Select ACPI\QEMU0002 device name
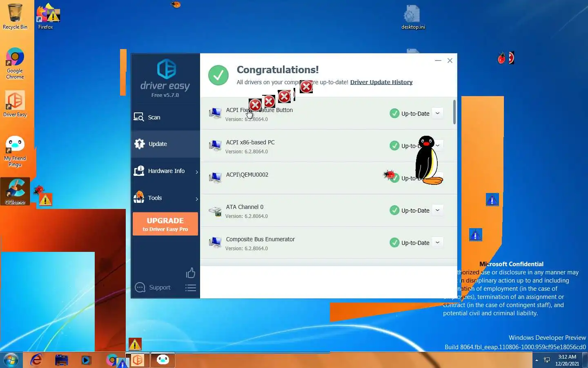Screen dimensions: 588x368 click(247, 175)
